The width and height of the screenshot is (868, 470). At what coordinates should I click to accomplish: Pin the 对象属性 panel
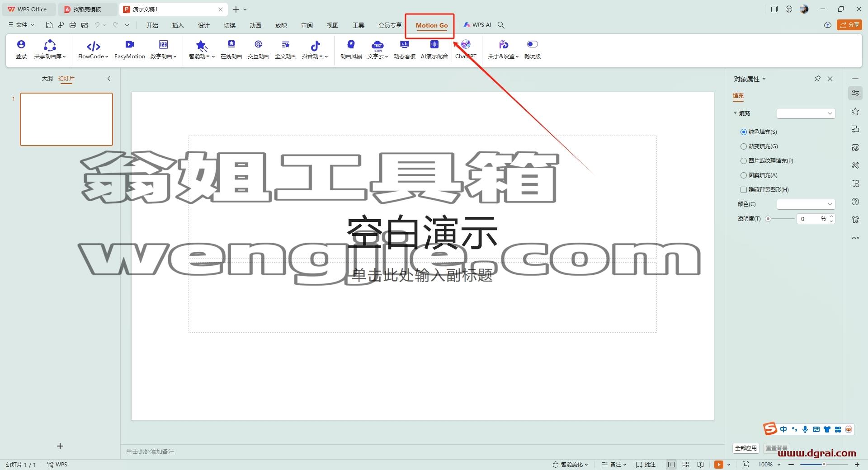click(817, 79)
